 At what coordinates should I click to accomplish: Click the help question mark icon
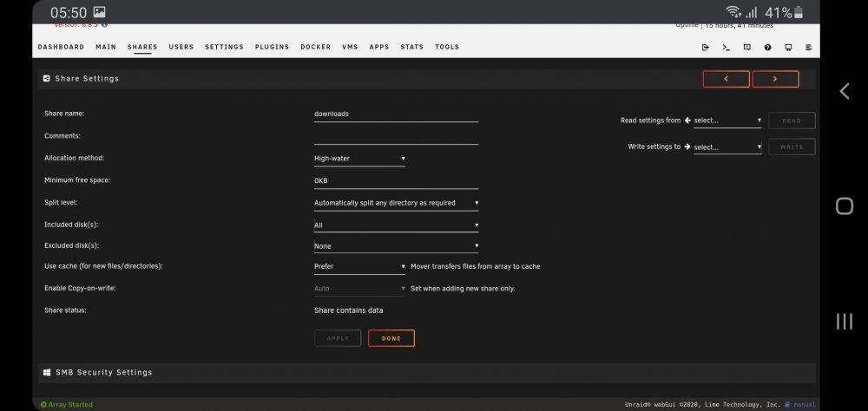click(x=768, y=47)
